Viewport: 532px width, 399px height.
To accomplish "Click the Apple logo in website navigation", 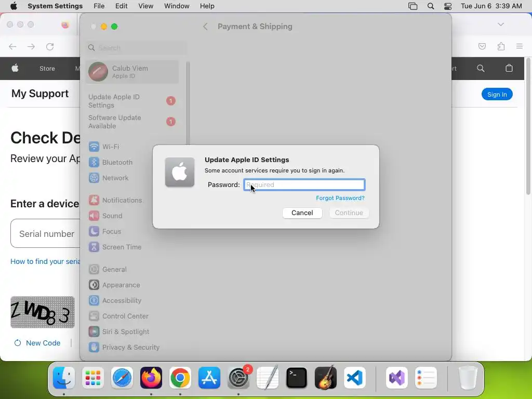I will pos(15,68).
